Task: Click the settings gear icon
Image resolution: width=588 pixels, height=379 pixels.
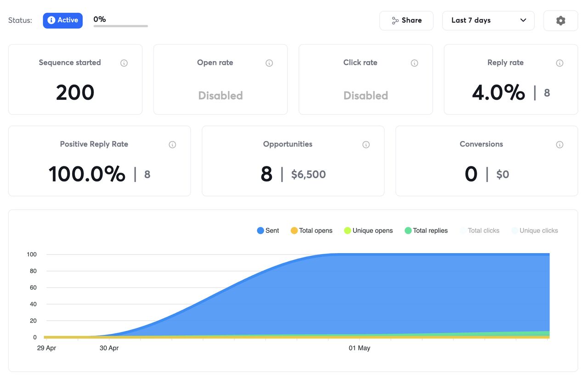Action: [560, 21]
